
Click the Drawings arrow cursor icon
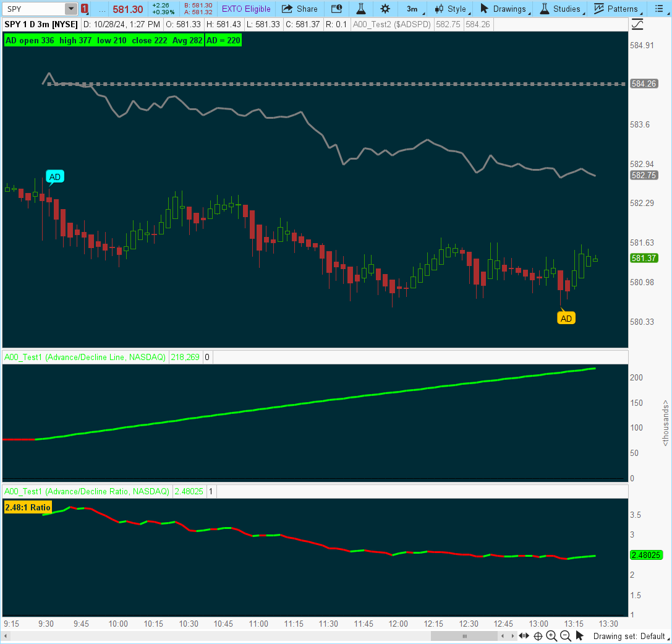484,9
